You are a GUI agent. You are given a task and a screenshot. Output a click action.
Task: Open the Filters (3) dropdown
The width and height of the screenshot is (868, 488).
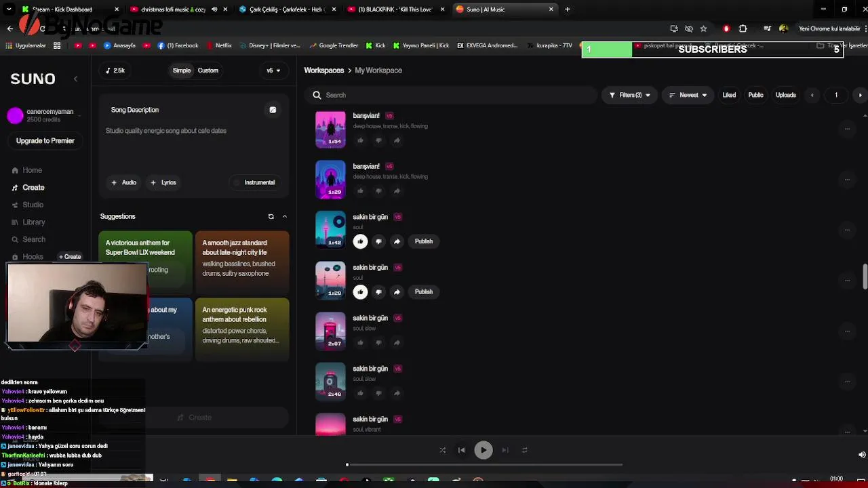(x=629, y=96)
